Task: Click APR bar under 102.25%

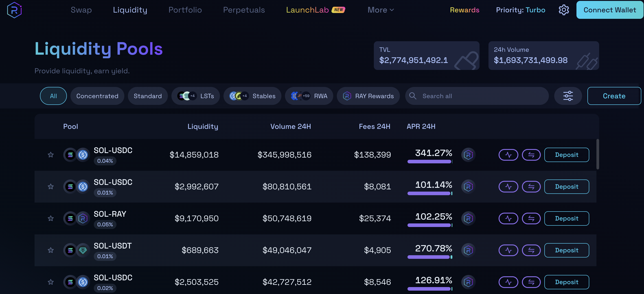Action: [x=430, y=225]
